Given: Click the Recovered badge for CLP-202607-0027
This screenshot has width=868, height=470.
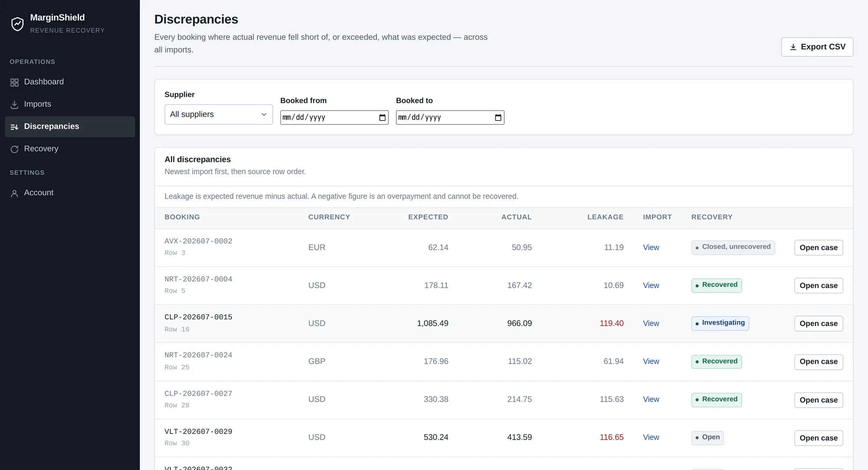Looking at the screenshot, I should 717,399.
